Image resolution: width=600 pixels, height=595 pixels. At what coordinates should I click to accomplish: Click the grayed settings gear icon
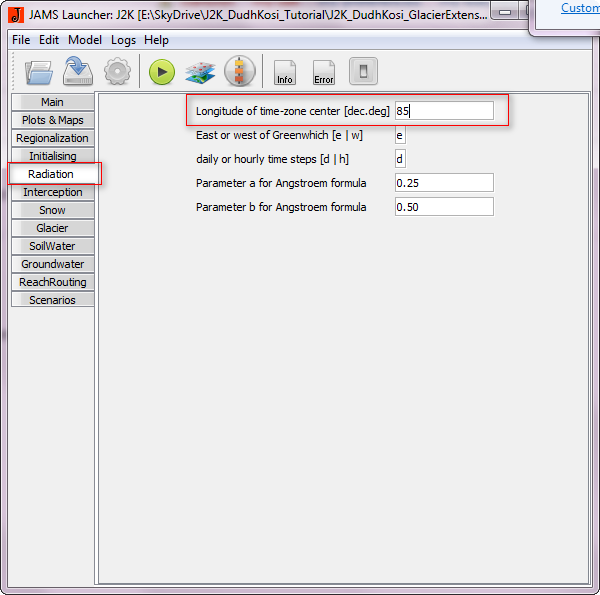tap(118, 72)
